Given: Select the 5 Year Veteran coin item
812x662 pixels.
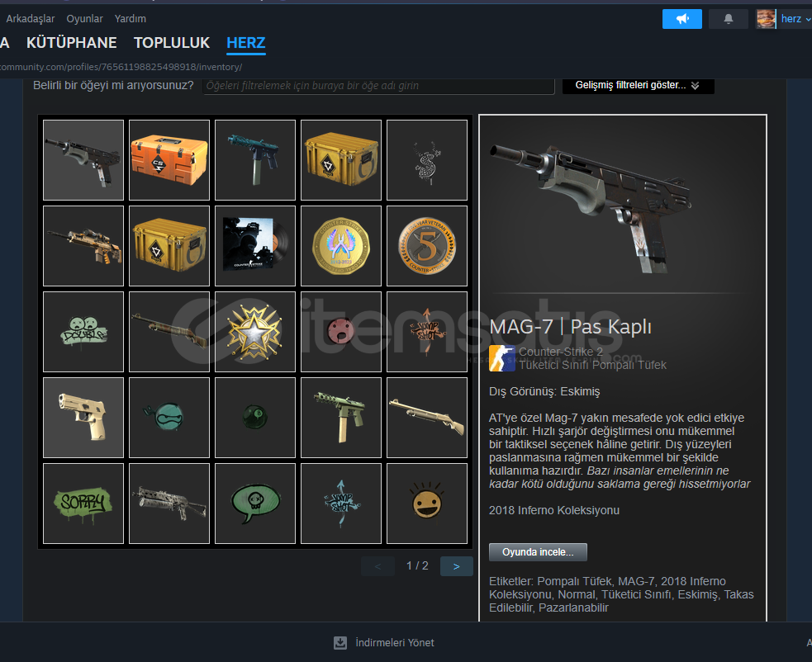Looking at the screenshot, I should point(427,246).
